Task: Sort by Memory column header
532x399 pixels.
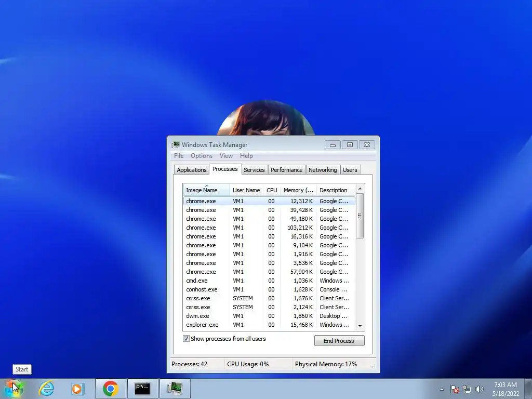Action: pos(298,190)
